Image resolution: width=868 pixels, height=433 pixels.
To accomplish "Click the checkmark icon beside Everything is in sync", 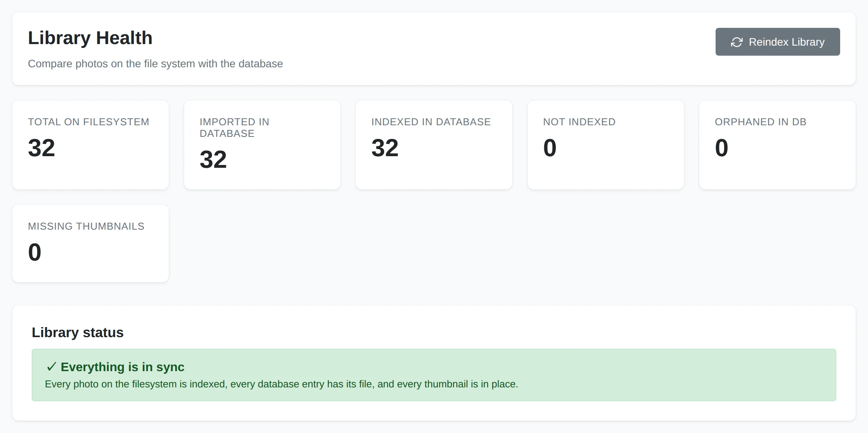I will coord(51,367).
